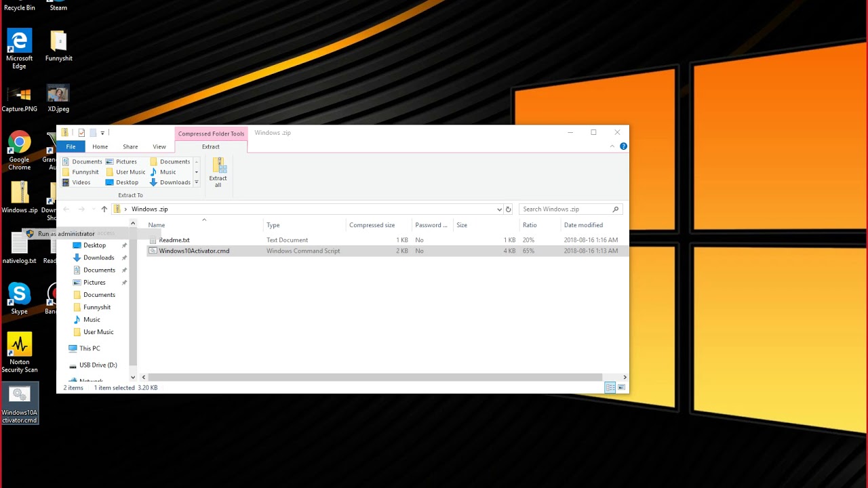Select the Readme.txt file row
Screen dimensions: 868x488
tap(387, 240)
